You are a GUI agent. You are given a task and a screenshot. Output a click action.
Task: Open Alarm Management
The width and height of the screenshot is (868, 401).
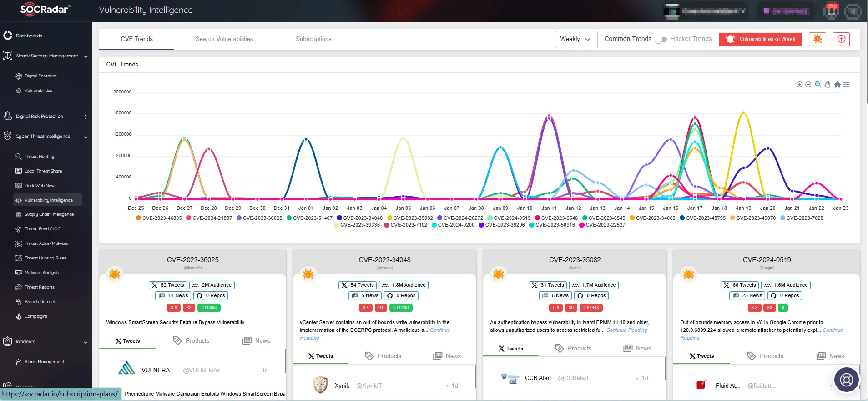44,362
